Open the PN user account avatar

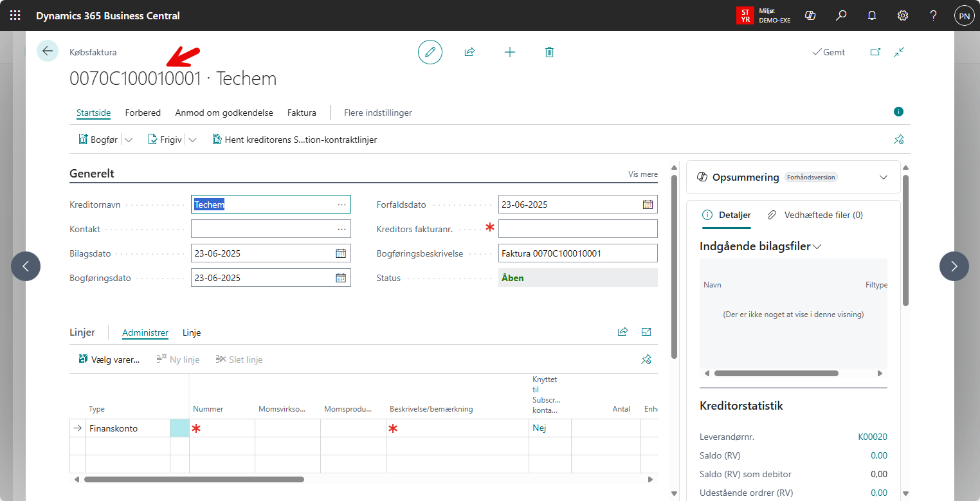click(x=964, y=15)
